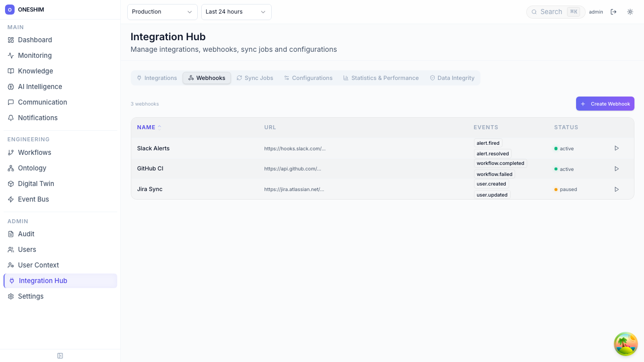
Task: Trigger the Jira Sync webhook test run
Action: tap(616, 189)
